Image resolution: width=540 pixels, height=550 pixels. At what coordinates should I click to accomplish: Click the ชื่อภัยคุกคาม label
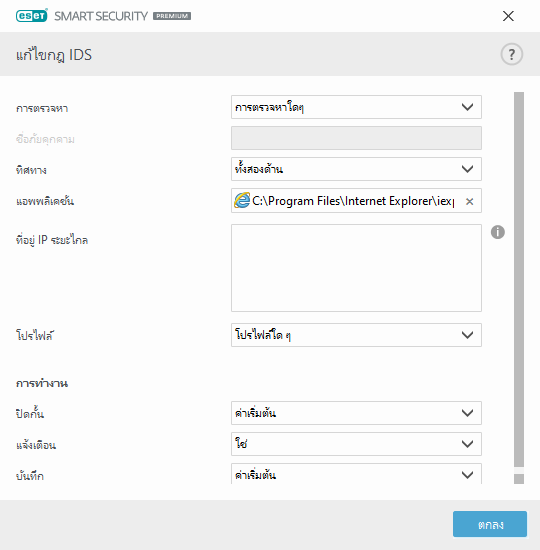pos(45,139)
